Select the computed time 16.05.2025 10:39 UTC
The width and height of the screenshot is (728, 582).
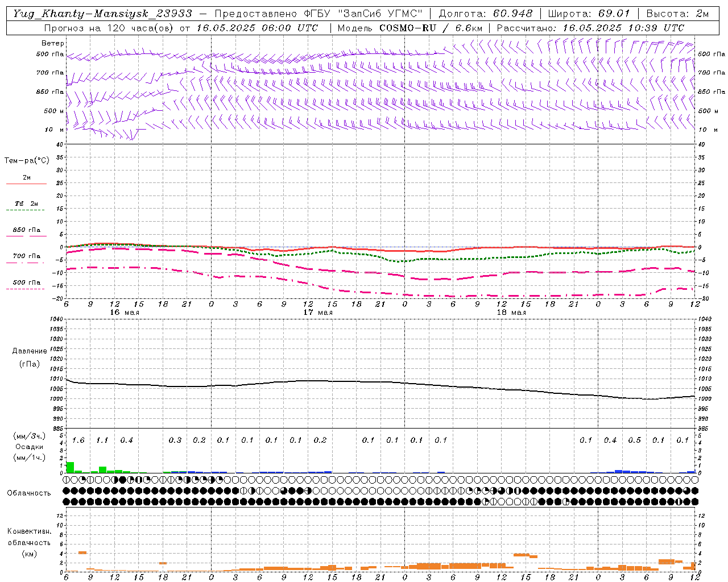[623, 28]
